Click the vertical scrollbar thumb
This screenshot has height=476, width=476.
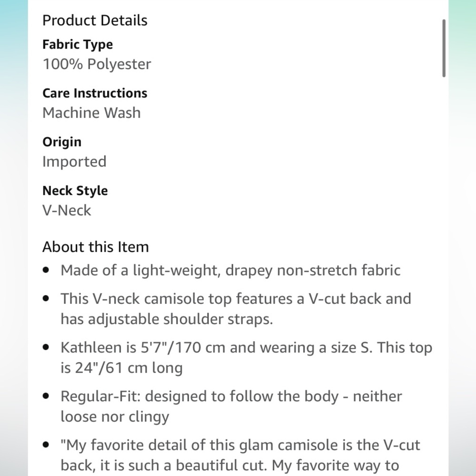coord(444,48)
